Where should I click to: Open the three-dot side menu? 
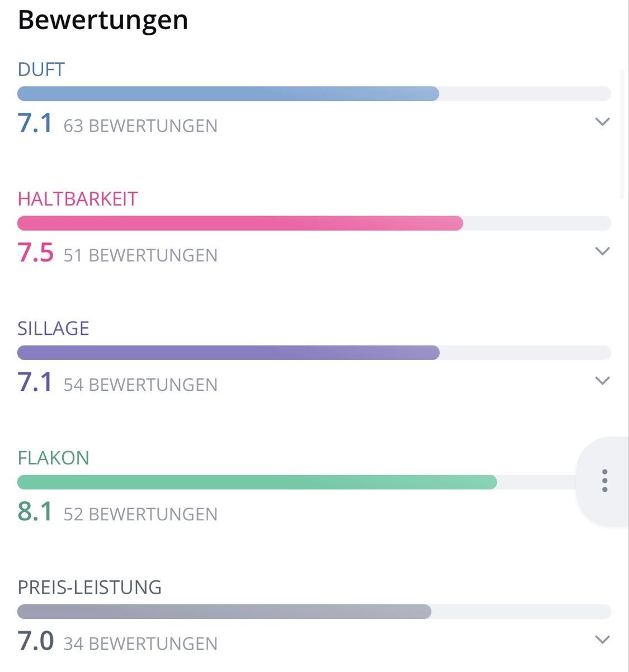pyautogui.click(x=604, y=481)
